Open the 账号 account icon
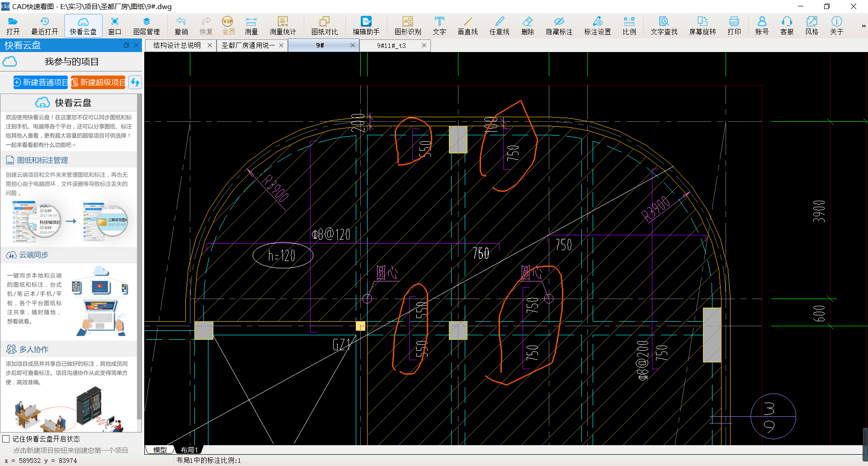Screen dimensions: 868x466 [762, 26]
